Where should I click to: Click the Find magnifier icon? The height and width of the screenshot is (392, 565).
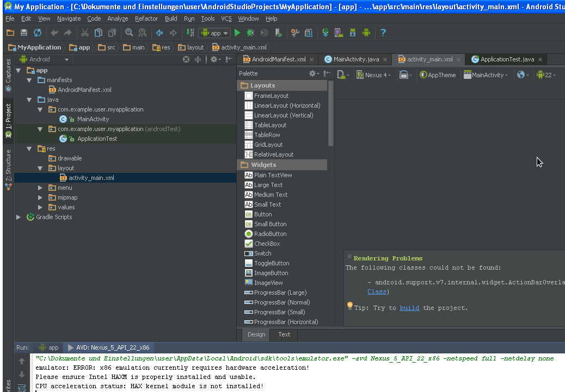129,33
